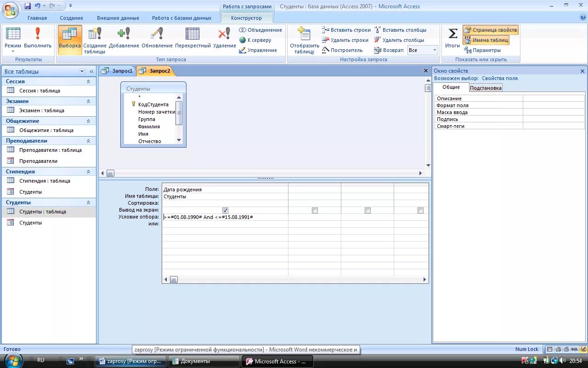Click Описание property value field
588x368 pixels.
click(554, 98)
